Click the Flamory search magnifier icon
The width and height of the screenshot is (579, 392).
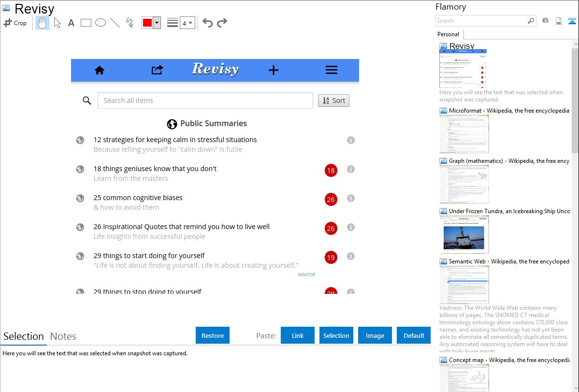coord(531,21)
